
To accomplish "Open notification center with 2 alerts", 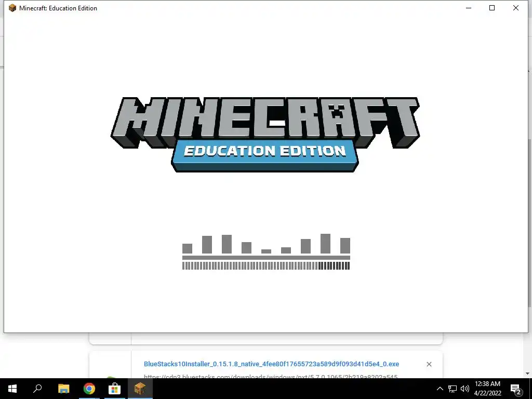I will pyautogui.click(x=516, y=390).
